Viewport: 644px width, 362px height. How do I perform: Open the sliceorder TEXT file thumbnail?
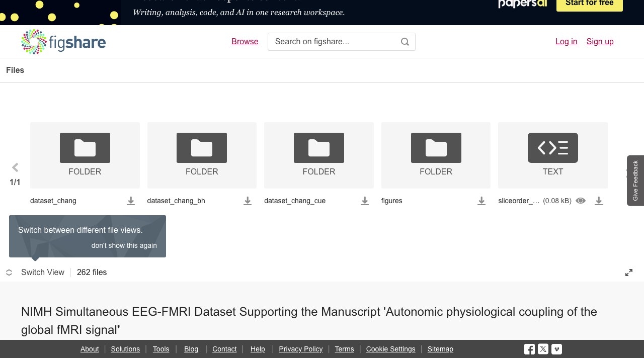[x=553, y=155]
